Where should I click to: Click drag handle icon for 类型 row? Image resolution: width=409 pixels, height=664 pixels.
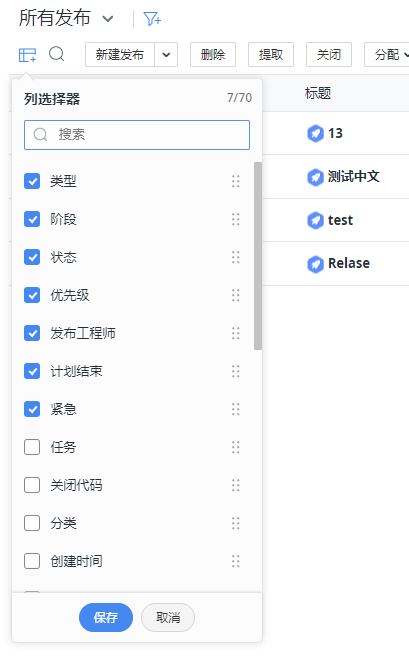click(236, 181)
